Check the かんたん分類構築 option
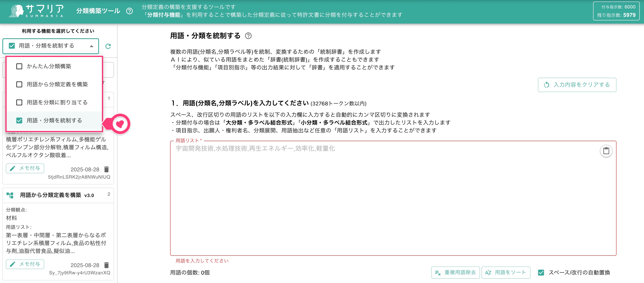Image resolution: width=644 pixels, height=283 pixels. coord(19,66)
